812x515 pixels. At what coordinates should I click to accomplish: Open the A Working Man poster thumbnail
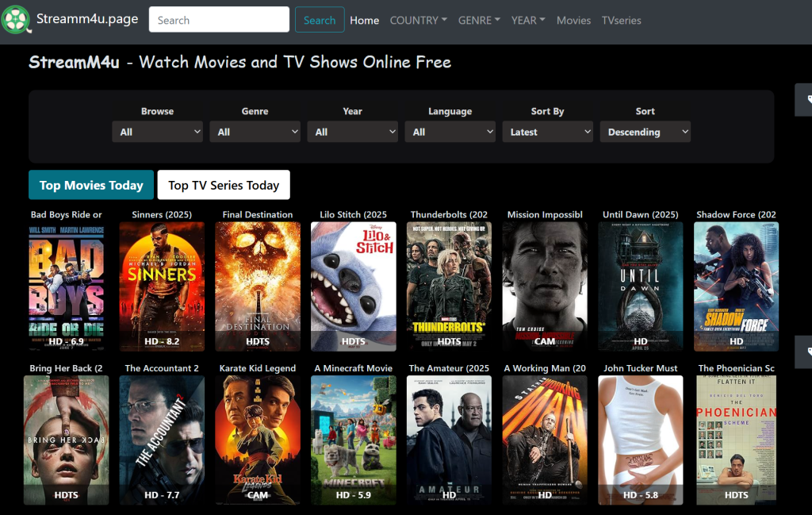tap(545, 440)
